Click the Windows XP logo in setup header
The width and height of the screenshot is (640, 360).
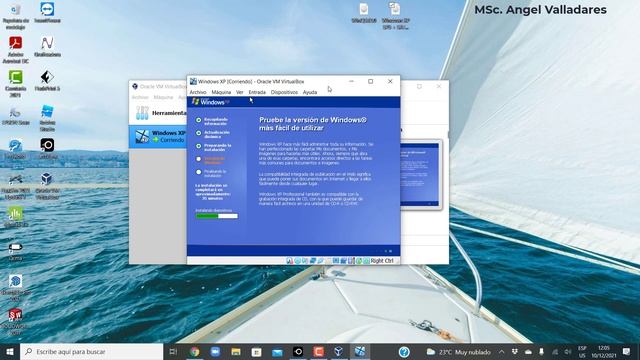(210, 102)
